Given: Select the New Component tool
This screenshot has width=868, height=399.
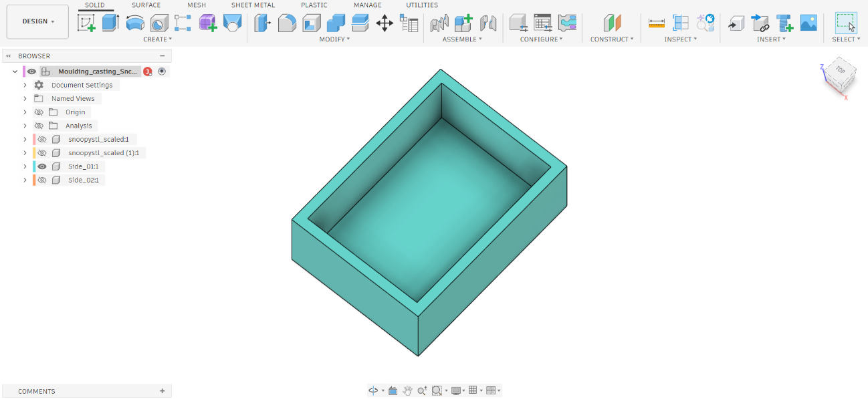Looking at the screenshot, I should pyautogui.click(x=463, y=23).
